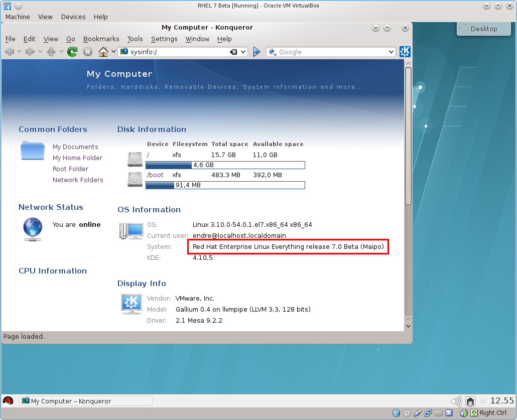Click the Go arrow beside location bar
The image size is (517, 420).
click(x=256, y=52)
